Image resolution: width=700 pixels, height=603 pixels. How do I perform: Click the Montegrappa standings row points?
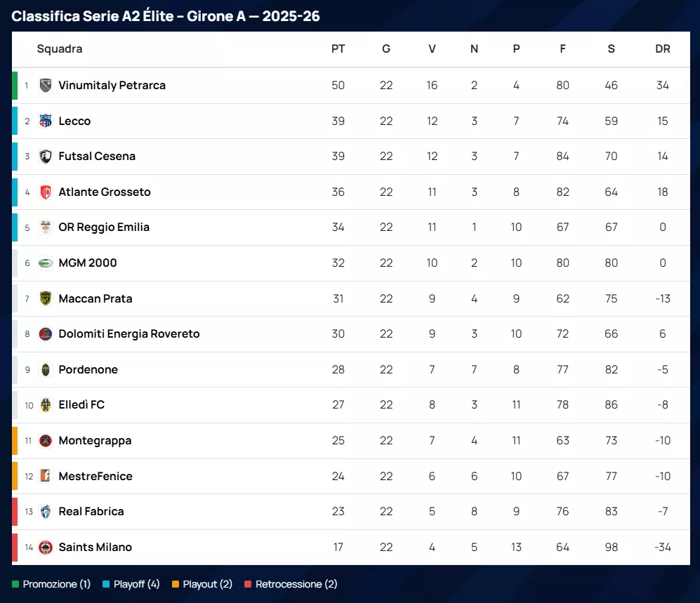338,441
